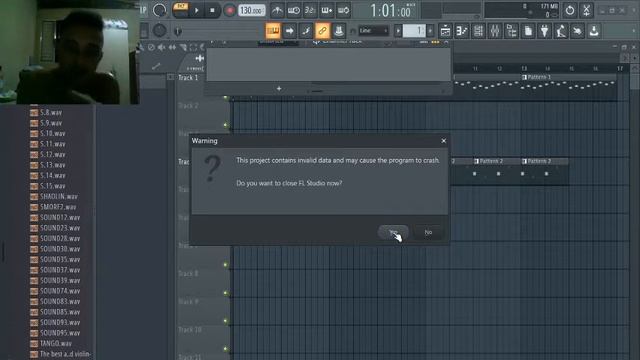Toggle the metronome icon

coord(277,10)
